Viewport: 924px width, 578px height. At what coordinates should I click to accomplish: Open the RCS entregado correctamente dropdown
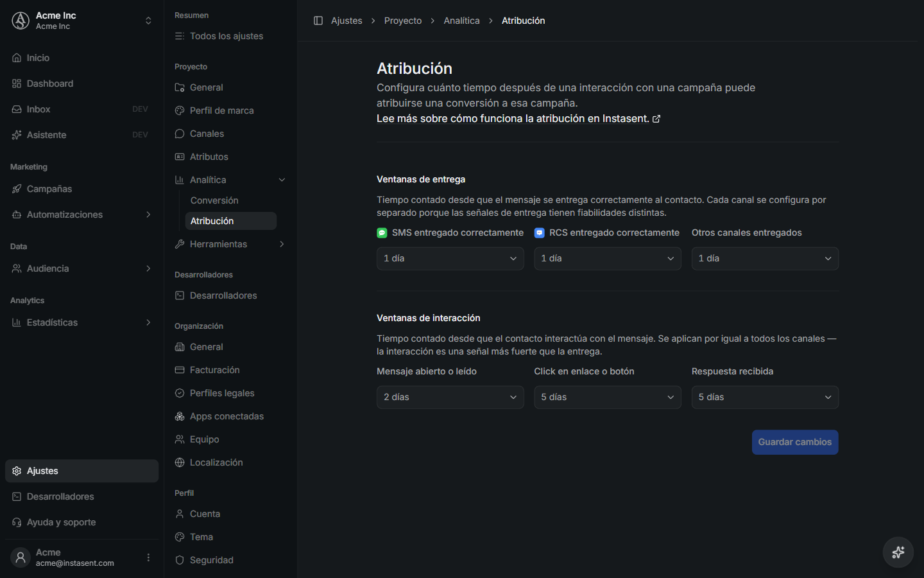608,258
